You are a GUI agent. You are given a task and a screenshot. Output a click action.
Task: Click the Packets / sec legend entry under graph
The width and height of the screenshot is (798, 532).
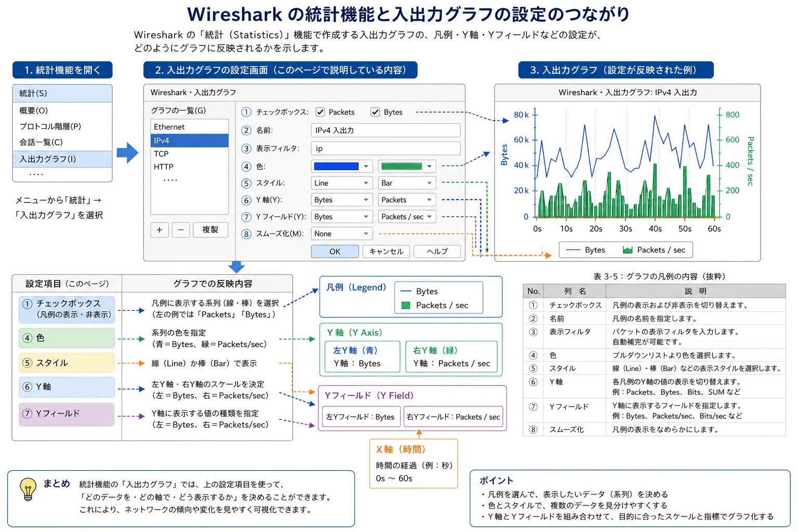click(654, 250)
